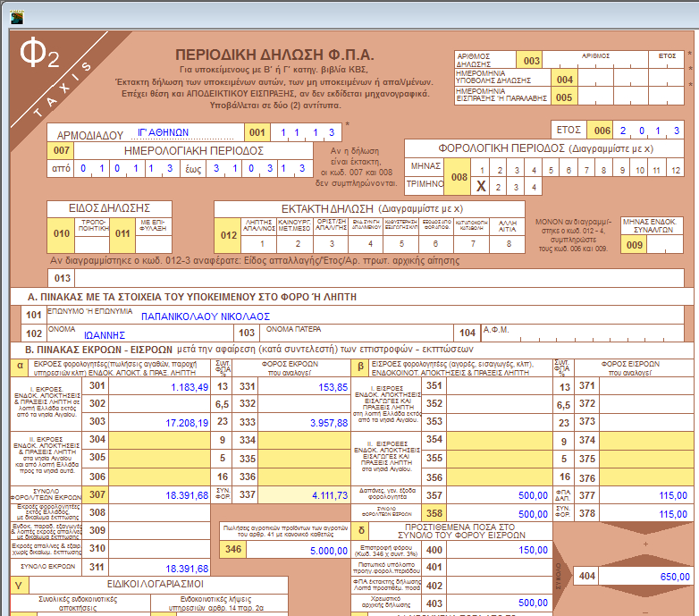
Task: Click field 346 with value 5.000,00
Action: 299,550
